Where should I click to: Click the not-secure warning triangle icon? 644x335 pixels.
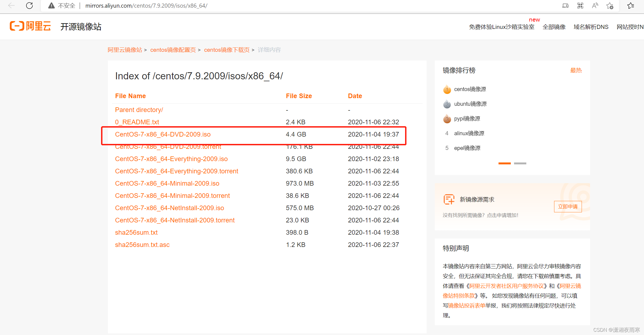click(x=51, y=5)
